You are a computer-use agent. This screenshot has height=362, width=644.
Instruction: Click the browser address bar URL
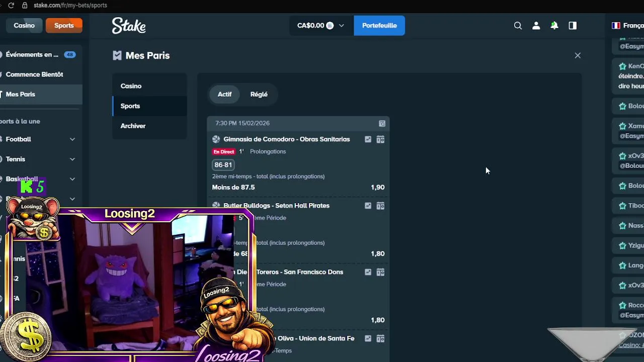coord(70,5)
